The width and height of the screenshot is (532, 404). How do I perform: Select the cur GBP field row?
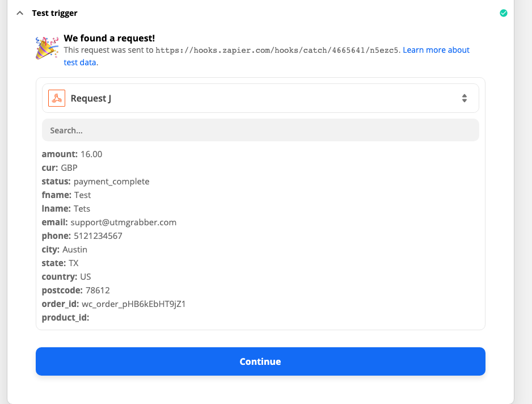pos(60,167)
